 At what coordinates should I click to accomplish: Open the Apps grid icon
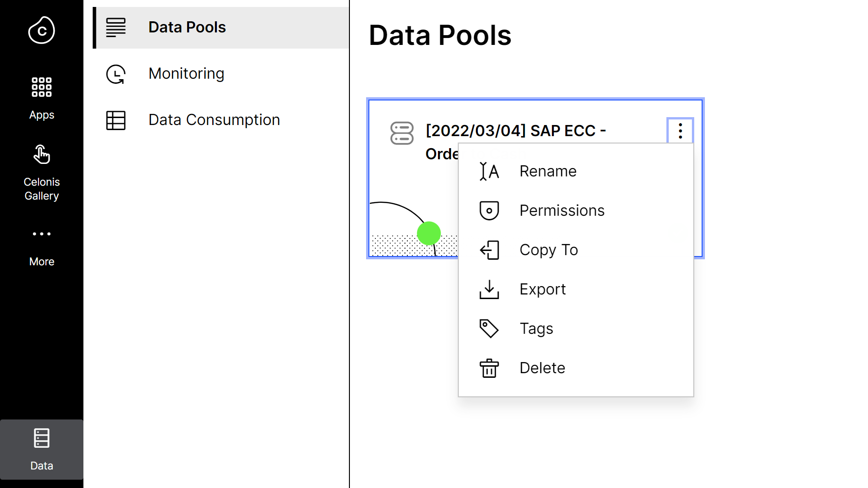42,87
